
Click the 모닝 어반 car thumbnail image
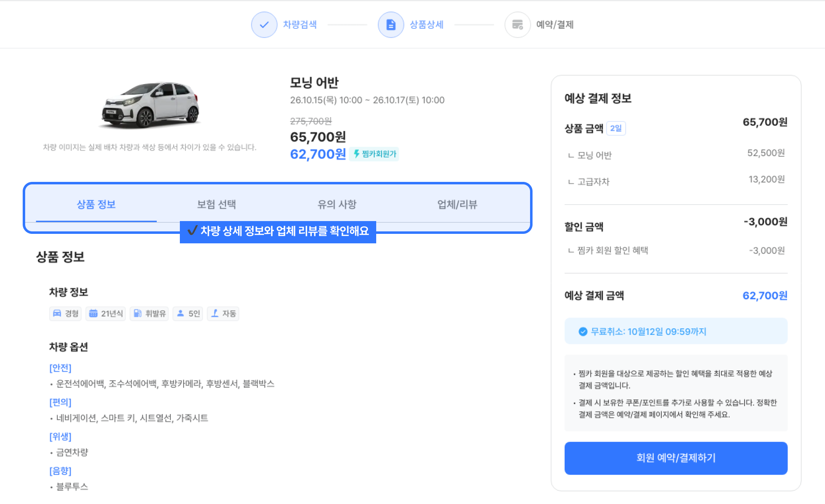[x=150, y=104]
